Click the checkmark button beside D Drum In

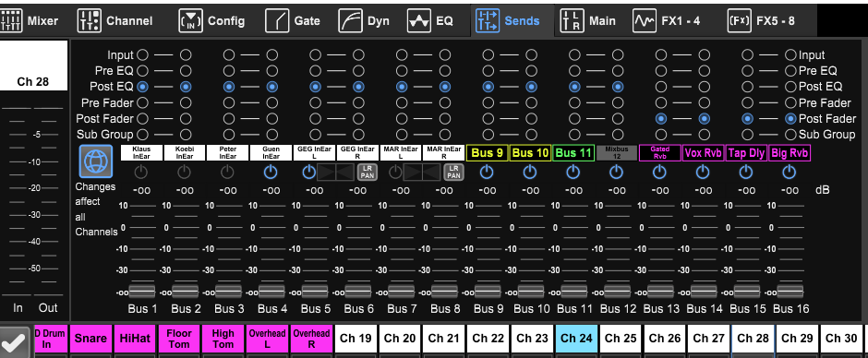15,344
